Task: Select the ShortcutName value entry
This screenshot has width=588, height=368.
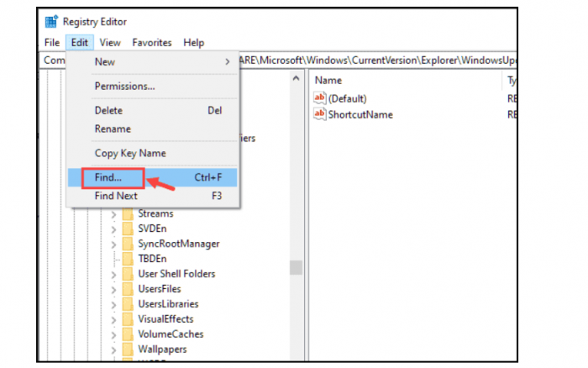Action: pyautogui.click(x=360, y=114)
